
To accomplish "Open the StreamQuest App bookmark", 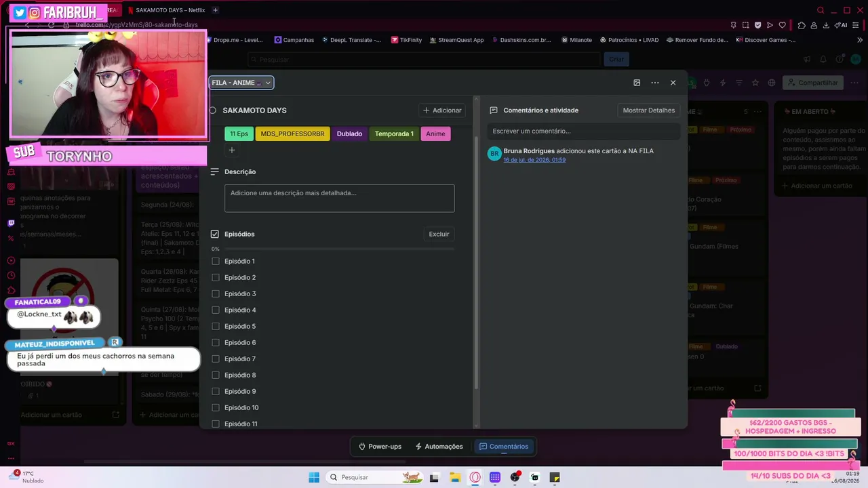I will (x=456, y=40).
